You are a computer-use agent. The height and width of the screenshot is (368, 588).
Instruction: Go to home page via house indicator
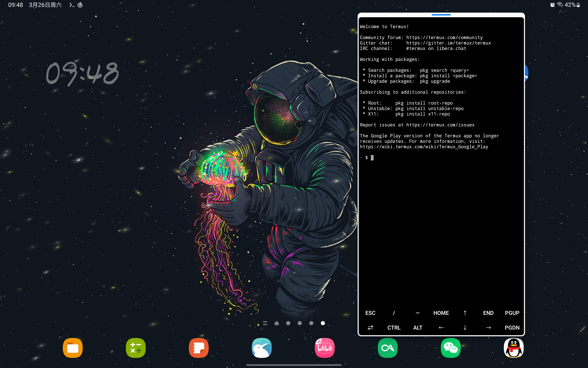[x=277, y=323]
